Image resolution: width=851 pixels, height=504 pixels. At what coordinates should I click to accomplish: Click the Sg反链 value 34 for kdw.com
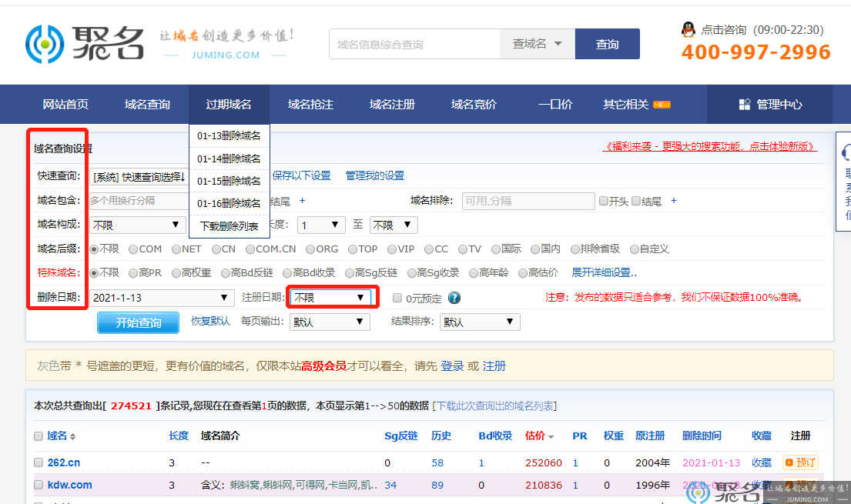390,485
